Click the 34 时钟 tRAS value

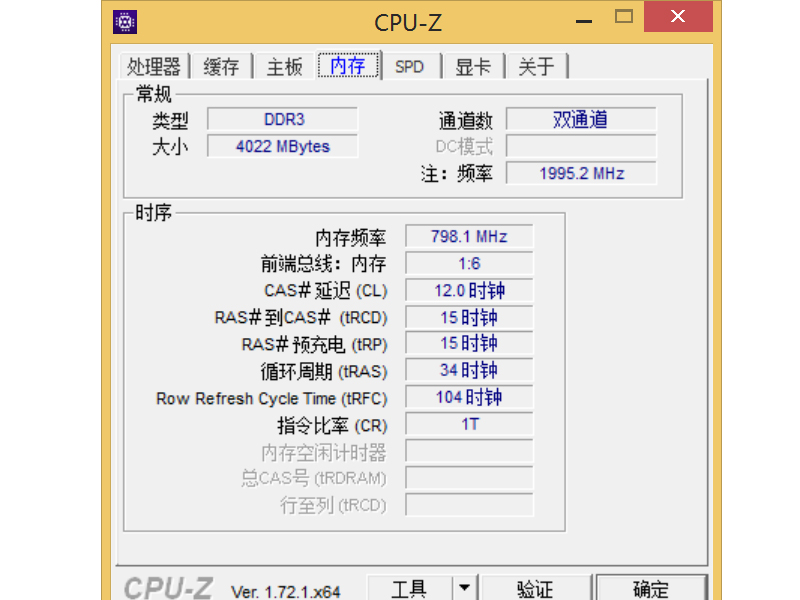coord(469,370)
